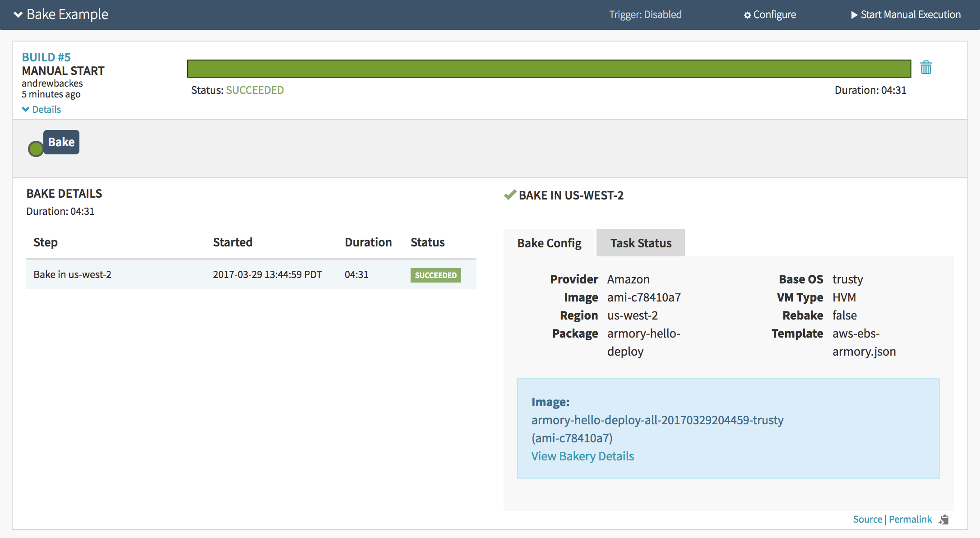Open the Permalink link
980x538 pixels.
pyautogui.click(x=910, y=519)
